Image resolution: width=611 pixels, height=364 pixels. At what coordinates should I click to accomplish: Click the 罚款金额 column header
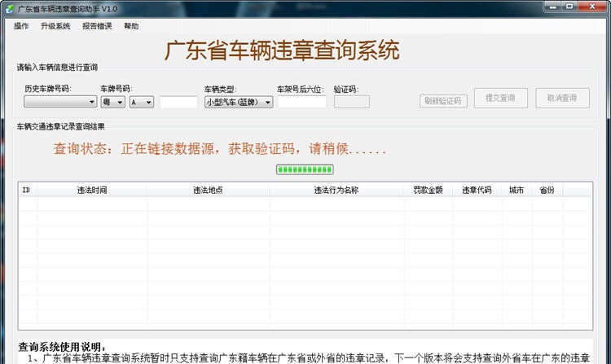point(428,190)
